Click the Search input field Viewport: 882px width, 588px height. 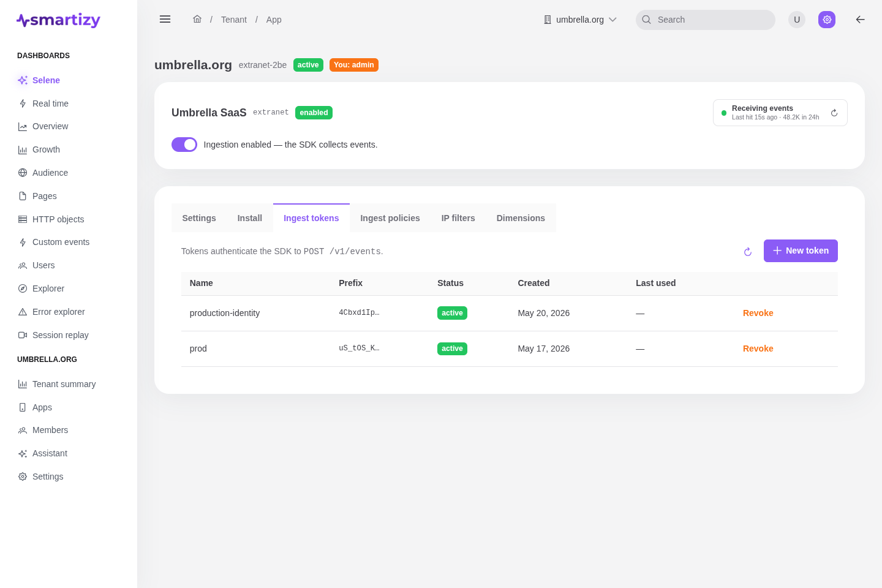point(706,20)
